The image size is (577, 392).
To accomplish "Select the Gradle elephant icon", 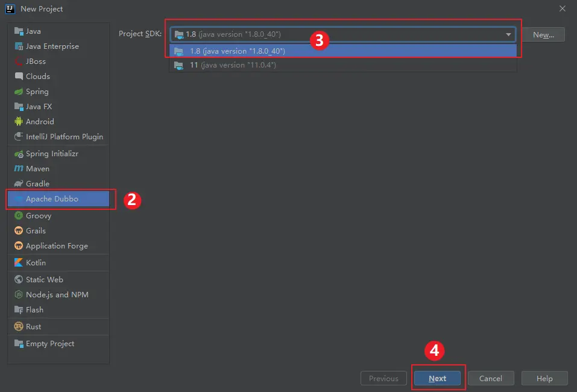I will (19, 184).
